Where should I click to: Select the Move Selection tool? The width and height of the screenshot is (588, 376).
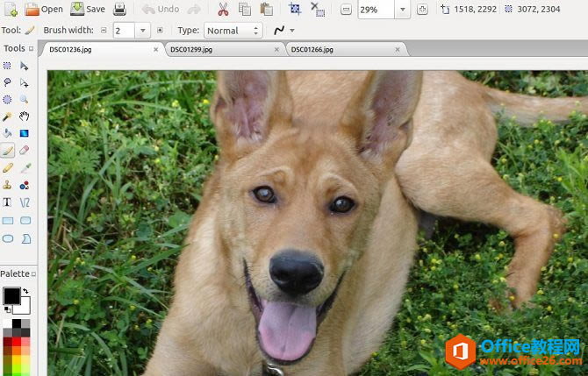click(25, 82)
